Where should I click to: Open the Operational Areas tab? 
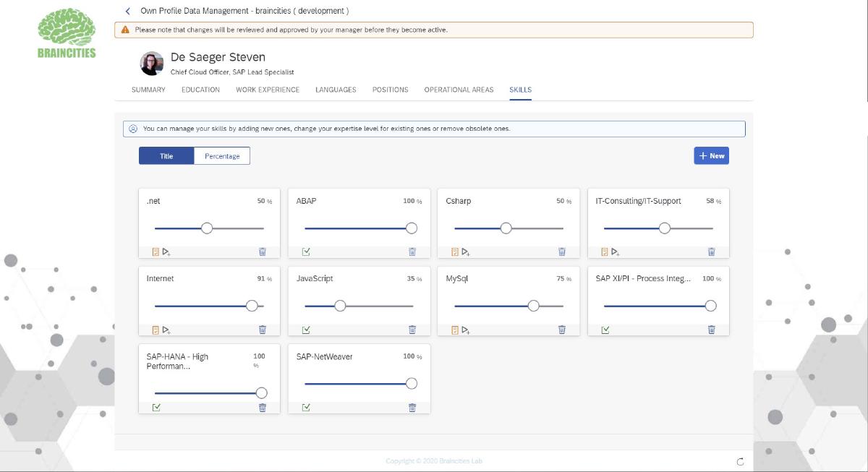point(459,90)
